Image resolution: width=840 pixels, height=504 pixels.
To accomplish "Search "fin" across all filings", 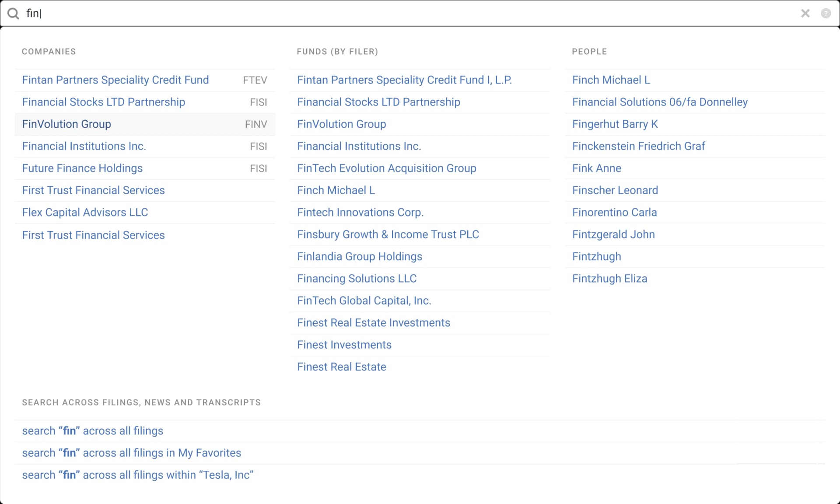I will click(x=92, y=430).
